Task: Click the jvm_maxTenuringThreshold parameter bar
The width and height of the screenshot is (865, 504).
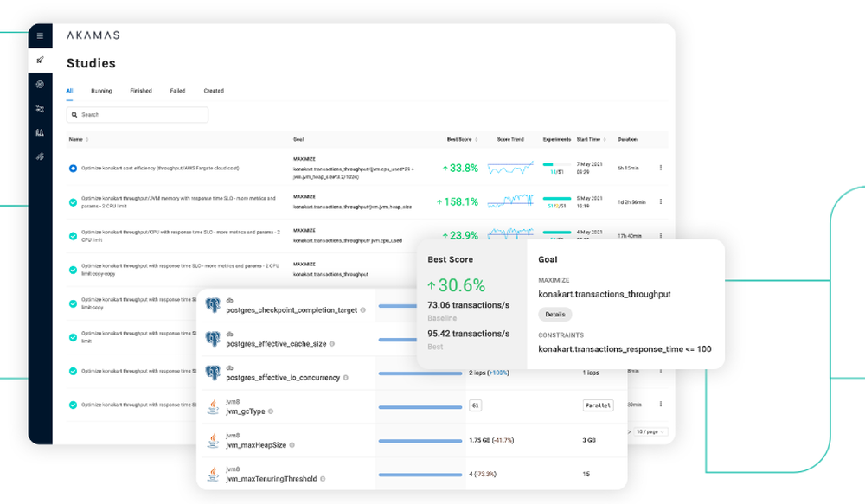Action: 420,475
